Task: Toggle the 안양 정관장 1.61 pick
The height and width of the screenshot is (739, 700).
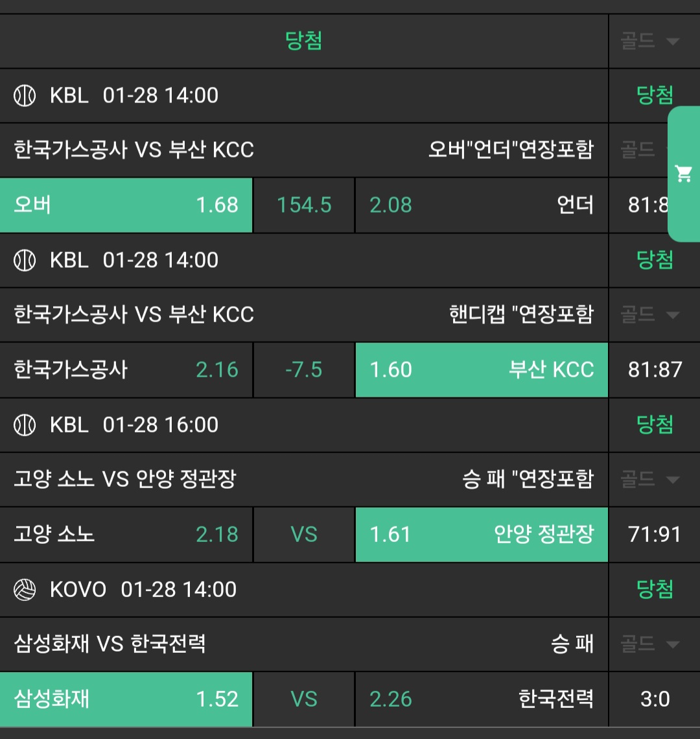Action: tap(482, 535)
